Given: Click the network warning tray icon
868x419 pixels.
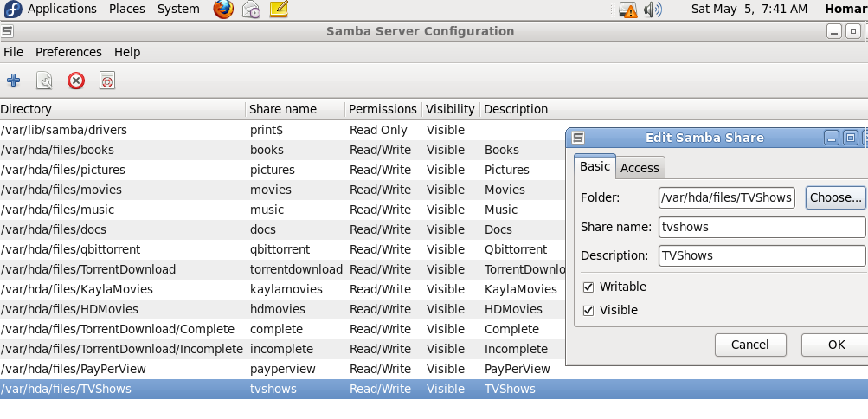Looking at the screenshot, I should [627, 10].
